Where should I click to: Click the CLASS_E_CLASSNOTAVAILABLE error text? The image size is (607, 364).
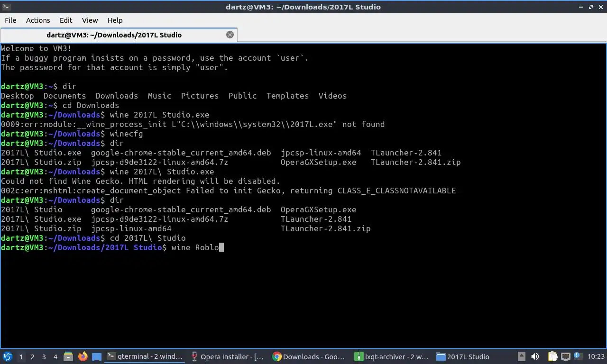pos(396,191)
